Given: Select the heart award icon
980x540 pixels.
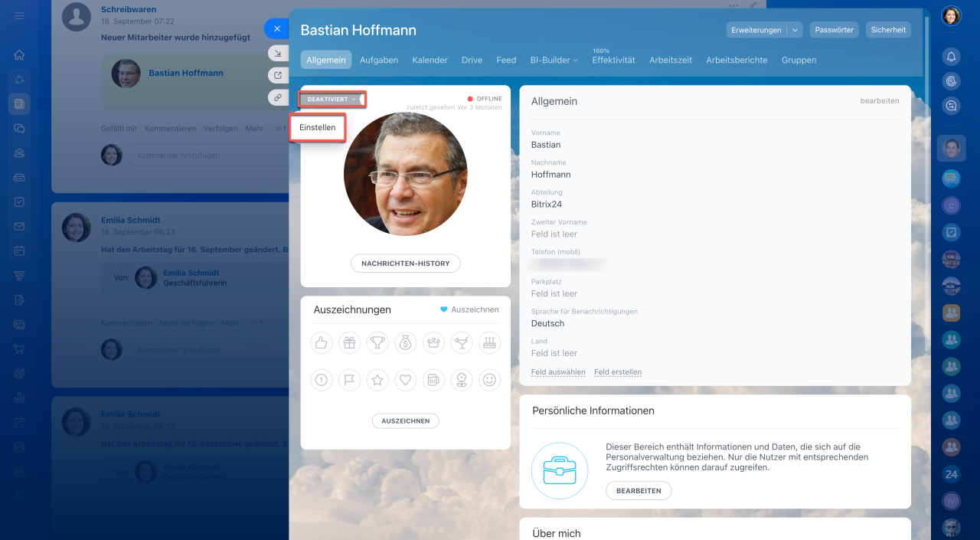Looking at the screenshot, I should 406,379.
